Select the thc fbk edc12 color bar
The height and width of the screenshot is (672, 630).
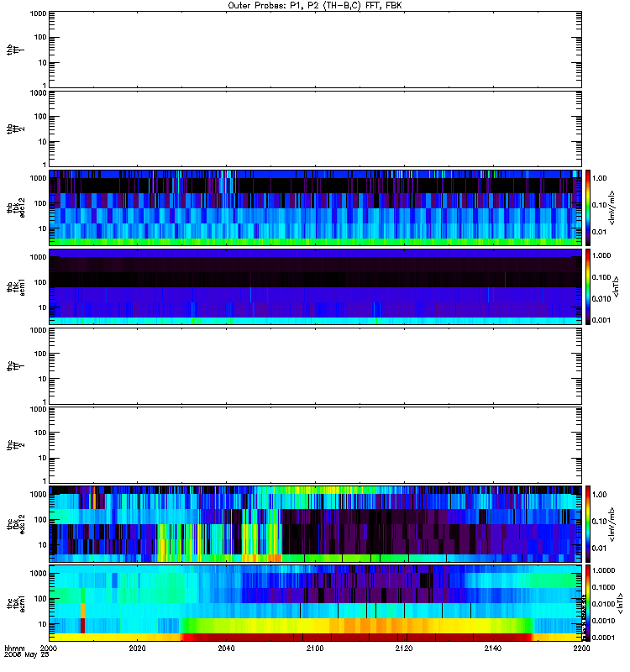(x=588, y=523)
